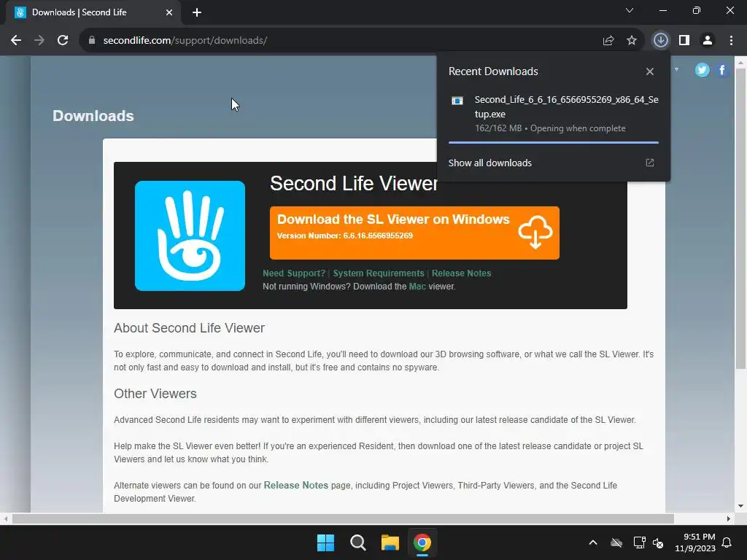Click the Second Life hand-eye logo

(x=190, y=236)
